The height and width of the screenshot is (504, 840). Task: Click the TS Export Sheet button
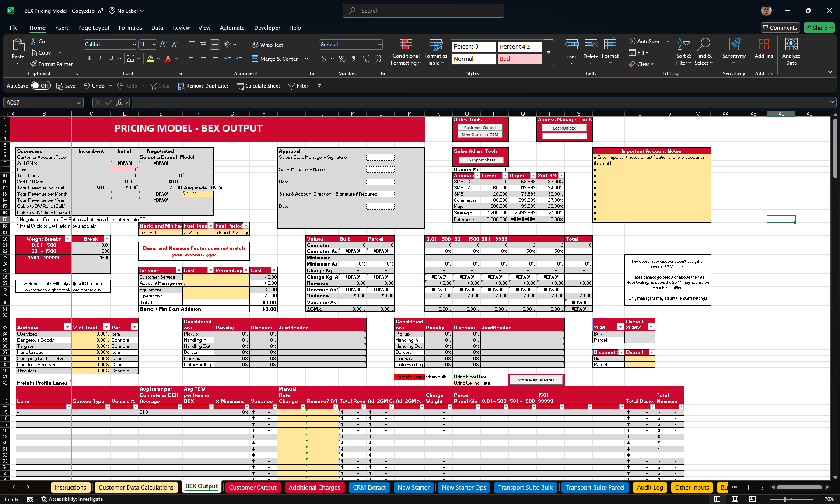(x=481, y=160)
